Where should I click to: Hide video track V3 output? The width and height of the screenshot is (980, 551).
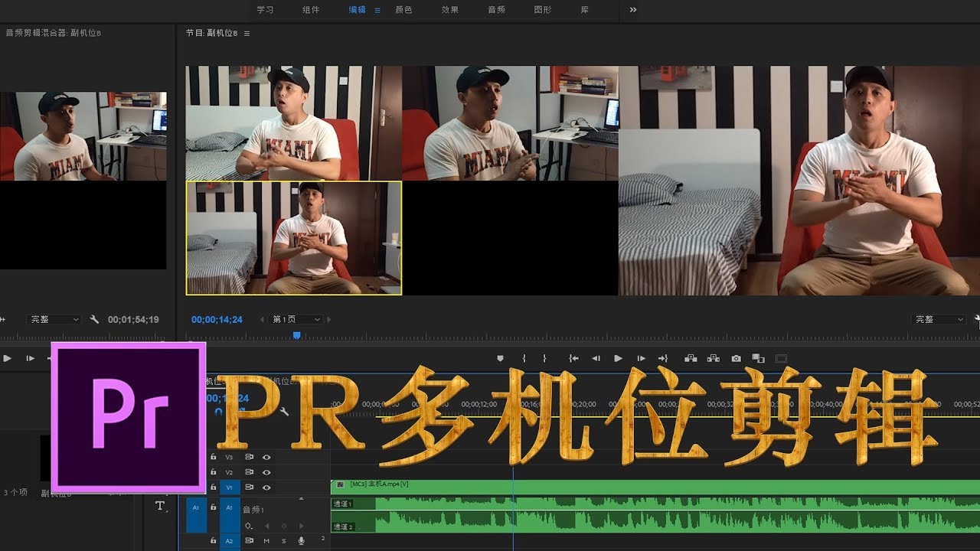point(266,457)
